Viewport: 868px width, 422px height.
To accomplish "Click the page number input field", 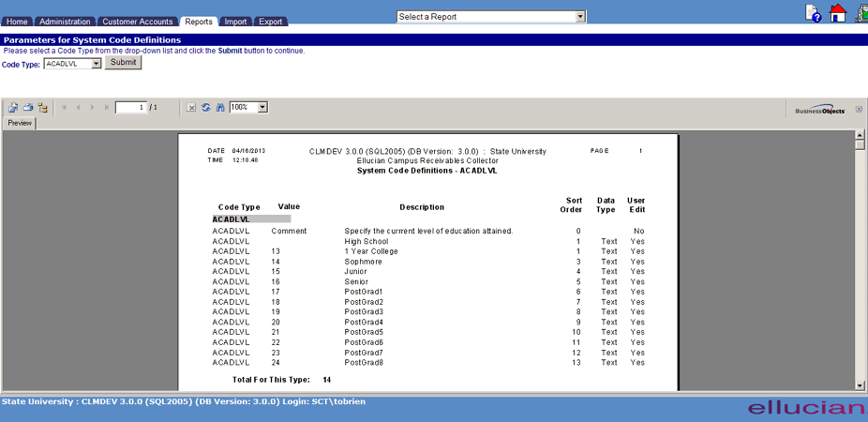I will coord(130,108).
